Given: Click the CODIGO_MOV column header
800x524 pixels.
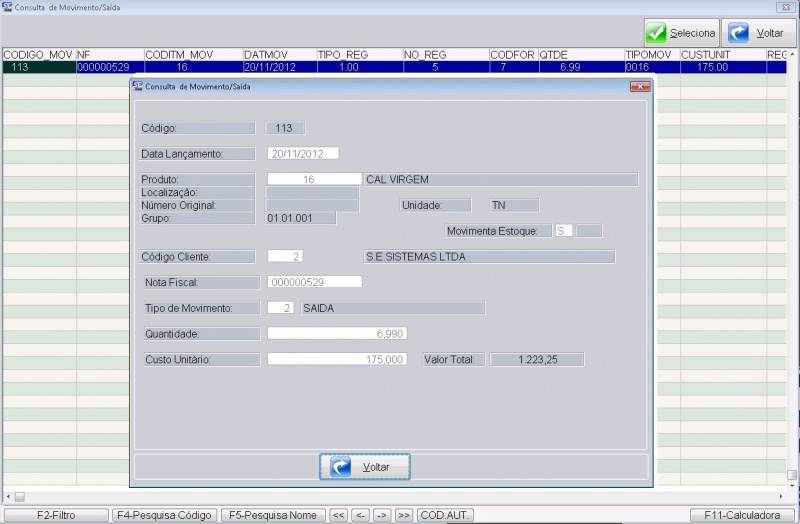Looking at the screenshot, I should [38, 55].
